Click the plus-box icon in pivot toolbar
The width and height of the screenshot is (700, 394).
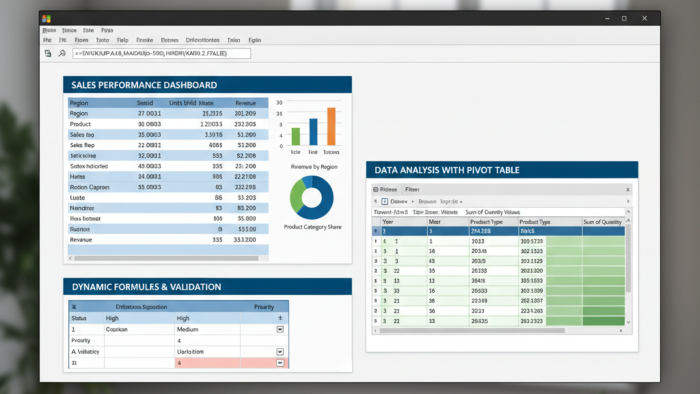tap(384, 201)
